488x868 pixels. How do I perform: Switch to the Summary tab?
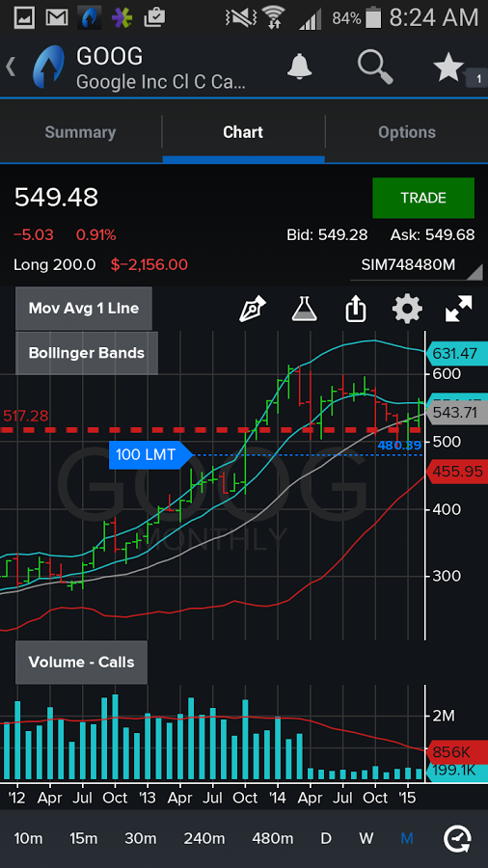point(80,132)
